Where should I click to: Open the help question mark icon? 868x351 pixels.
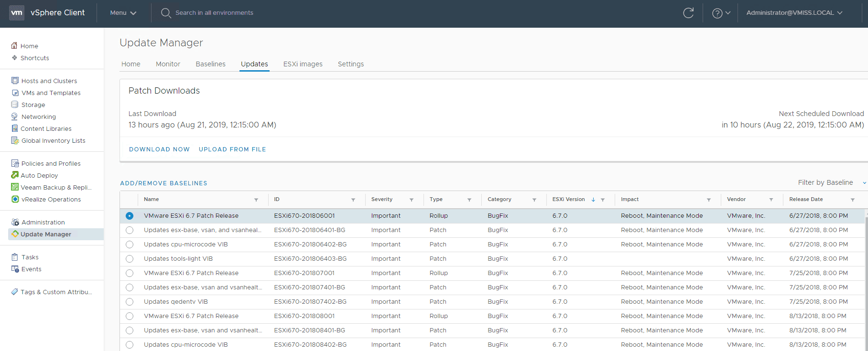tap(717, 13)
